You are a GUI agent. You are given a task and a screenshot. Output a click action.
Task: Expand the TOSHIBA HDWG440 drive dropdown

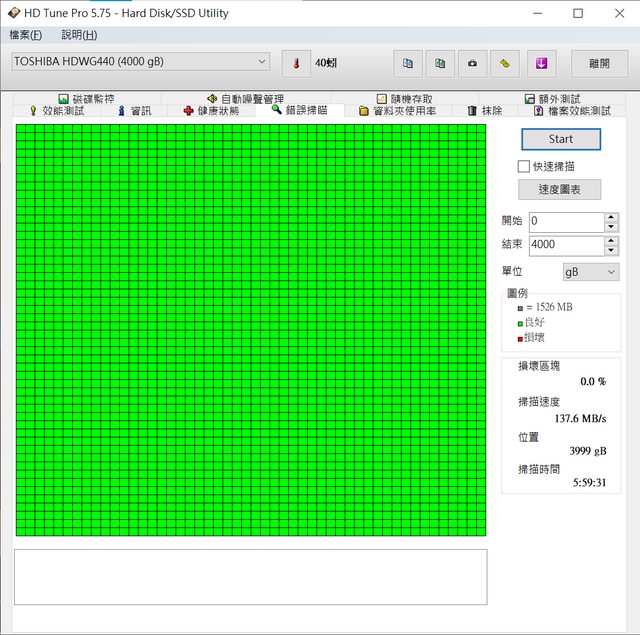pos(262,61)
